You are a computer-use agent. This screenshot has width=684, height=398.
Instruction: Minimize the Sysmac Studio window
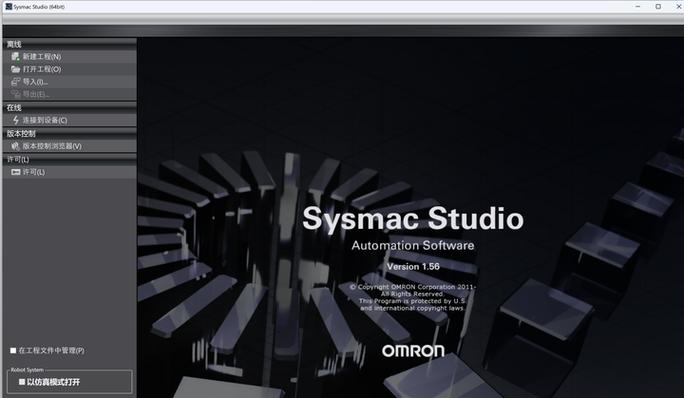tap(638, 7)
